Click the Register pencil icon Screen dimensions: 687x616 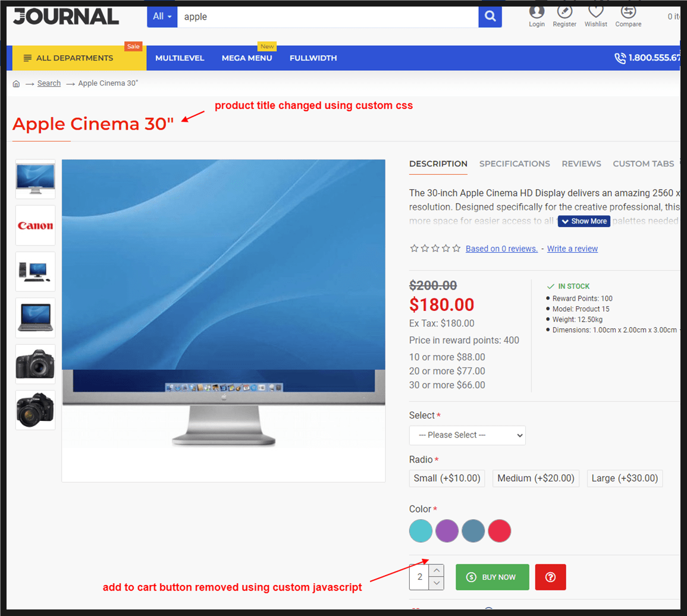[564, 12]
